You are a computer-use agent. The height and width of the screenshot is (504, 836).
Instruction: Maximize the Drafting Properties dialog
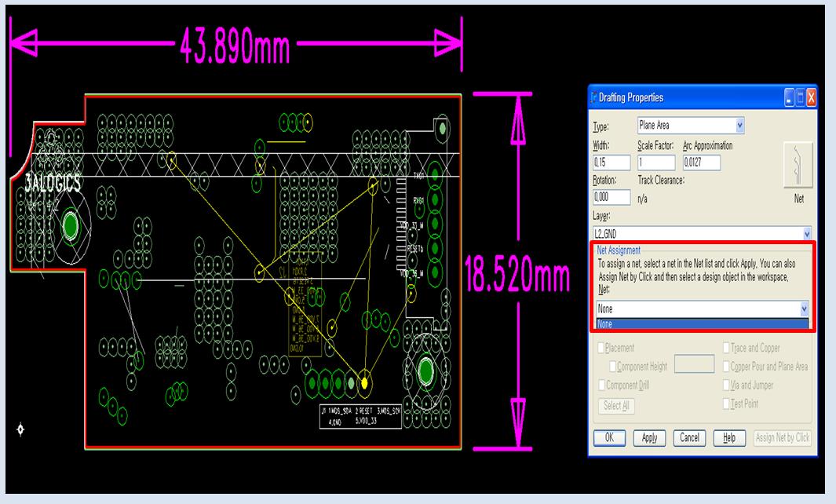(800, 98)
